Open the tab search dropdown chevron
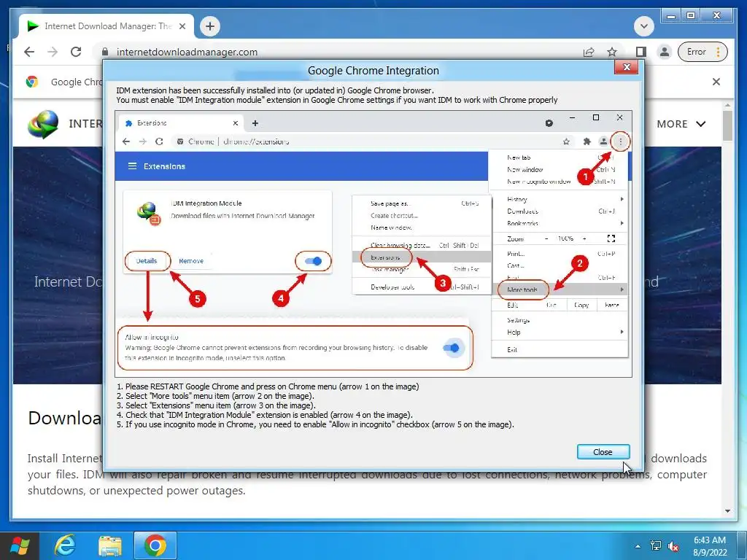The width and height of the screenshot is (747, 560). pyautogui.click(x=643, y=26)
